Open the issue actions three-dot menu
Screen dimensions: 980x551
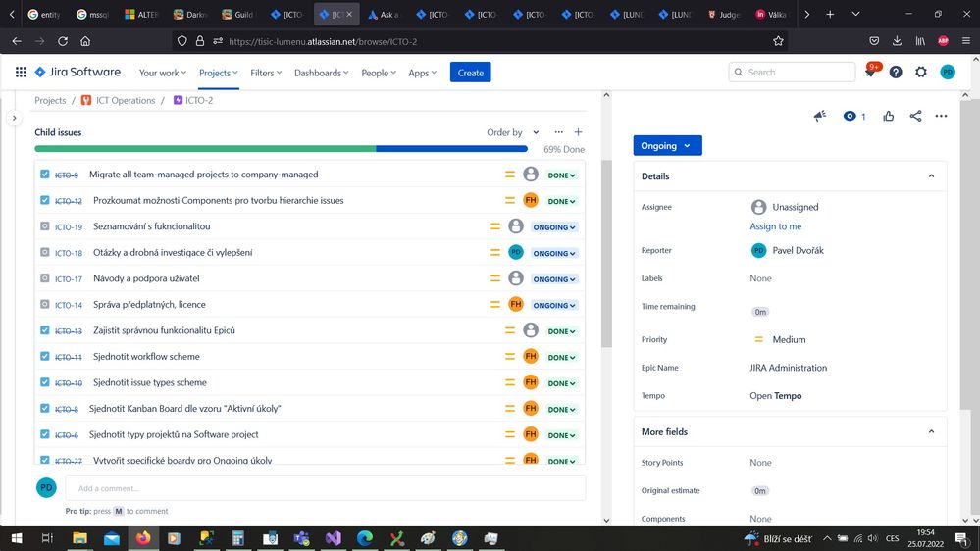941,116
